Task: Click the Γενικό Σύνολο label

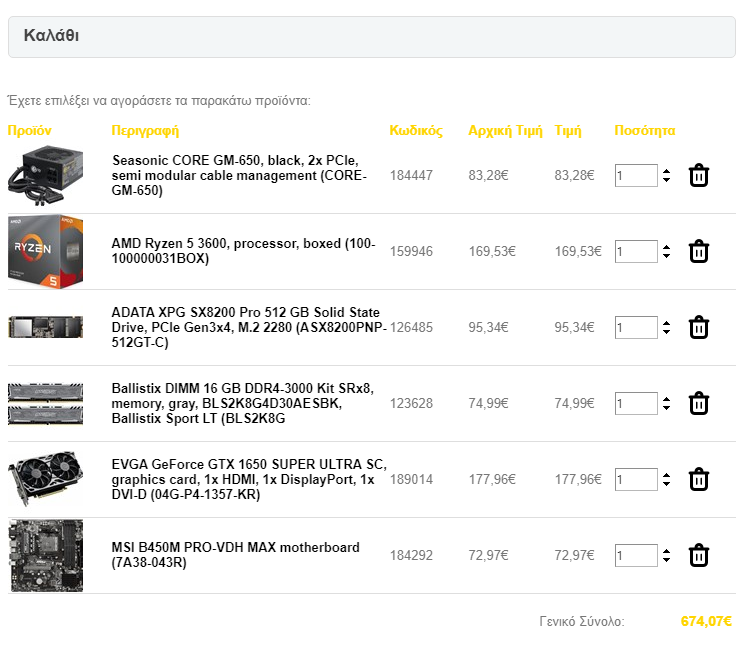Action: (x=582, y=621)
